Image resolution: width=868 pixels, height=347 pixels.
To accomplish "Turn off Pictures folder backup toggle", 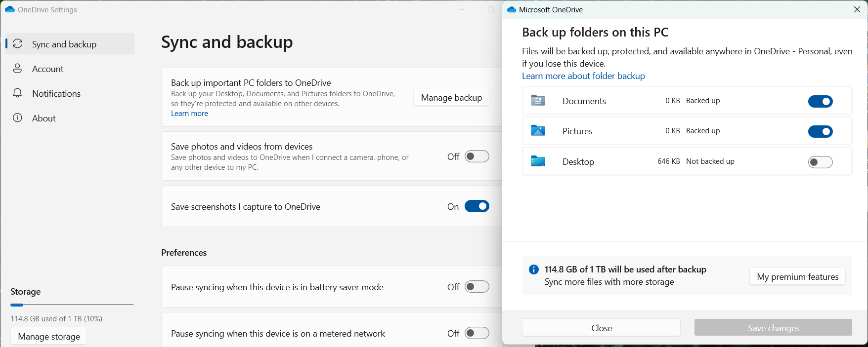I will (820, 131).
